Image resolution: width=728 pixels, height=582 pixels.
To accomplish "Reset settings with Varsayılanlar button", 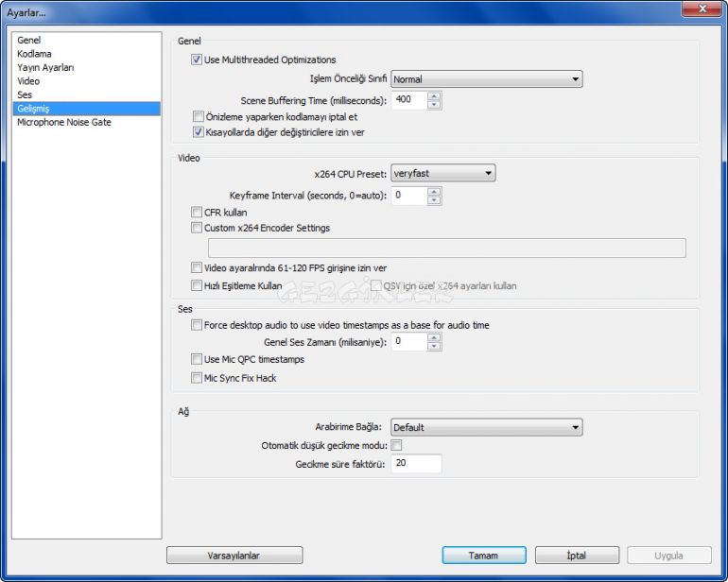I will coord(234,556).
